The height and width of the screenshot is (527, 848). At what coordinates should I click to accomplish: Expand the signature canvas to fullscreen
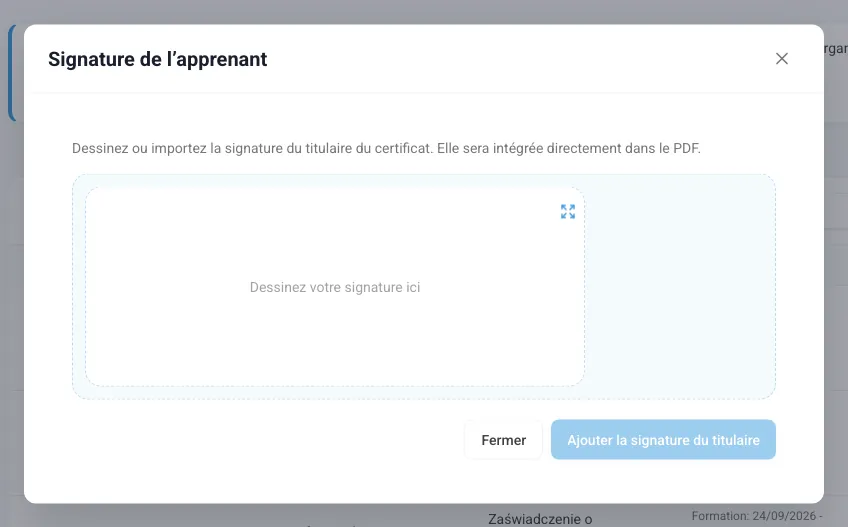pos(568,212)
